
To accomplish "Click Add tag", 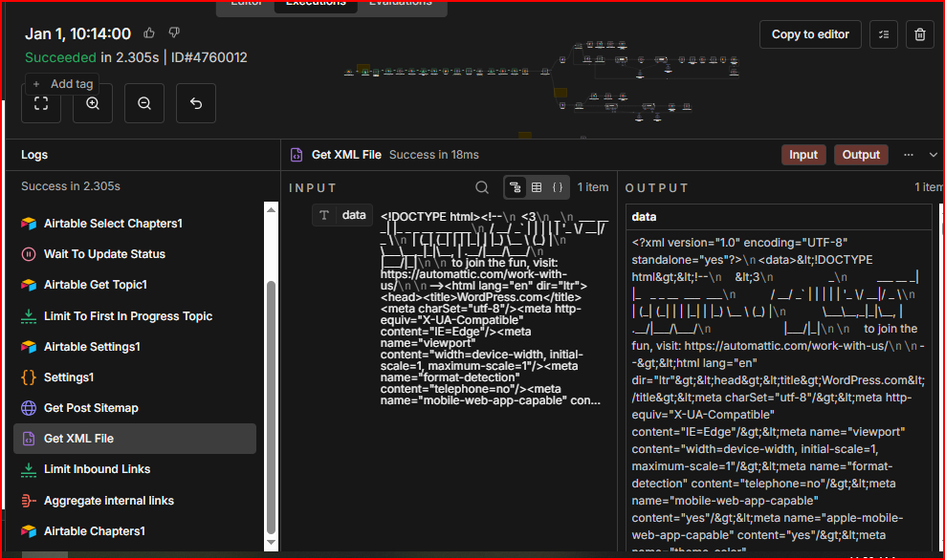I will (x=63, y=84).
